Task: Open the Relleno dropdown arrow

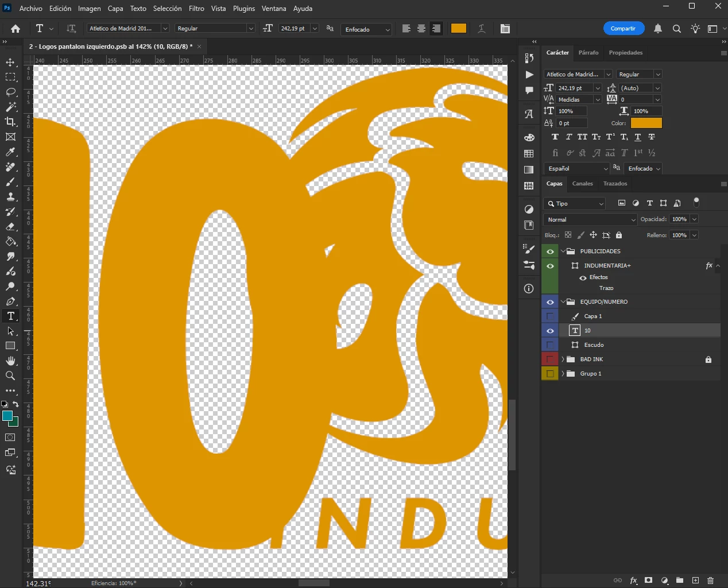Action: 694,235
